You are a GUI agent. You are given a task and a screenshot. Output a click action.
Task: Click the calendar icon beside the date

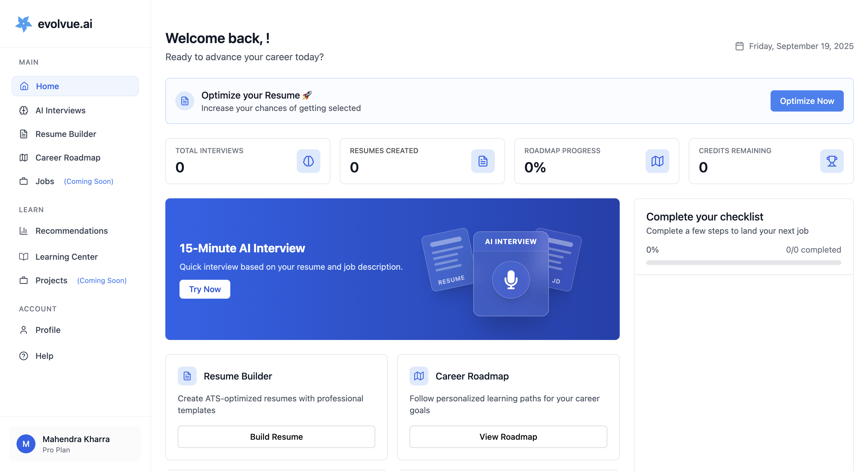(739, 46)
